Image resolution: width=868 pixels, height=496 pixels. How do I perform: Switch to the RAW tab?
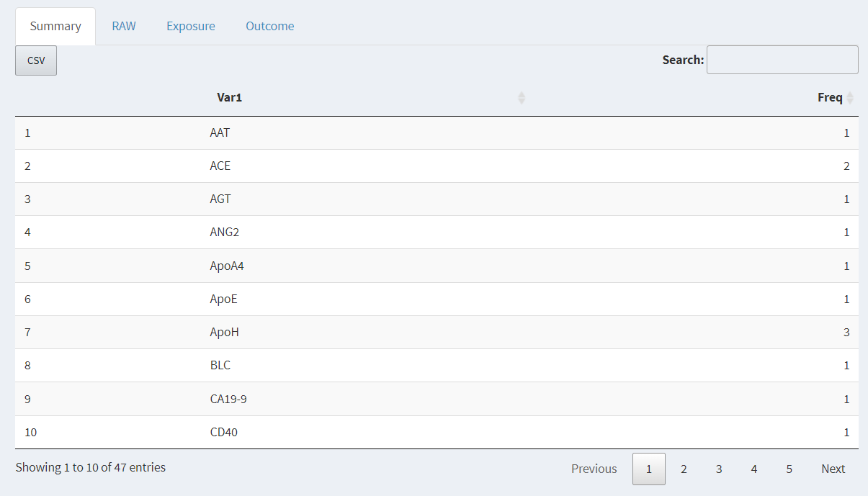point(124,26)
